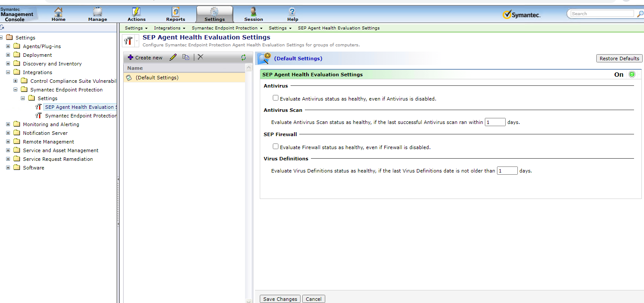Click the Home menu label

[59, 20]
